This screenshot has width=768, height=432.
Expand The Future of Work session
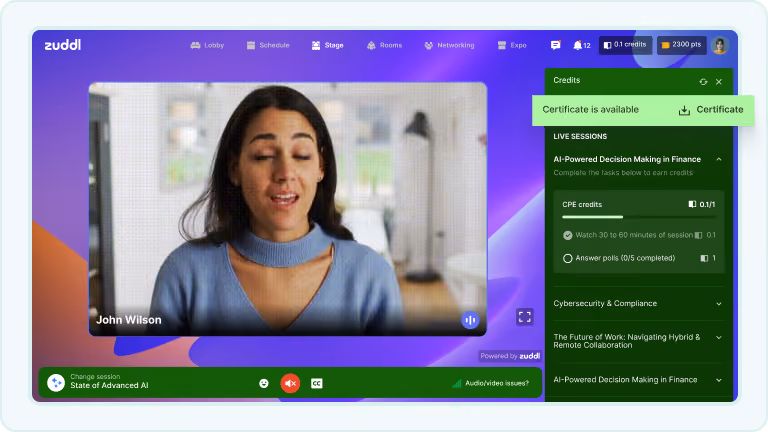[x=719, y=337]
